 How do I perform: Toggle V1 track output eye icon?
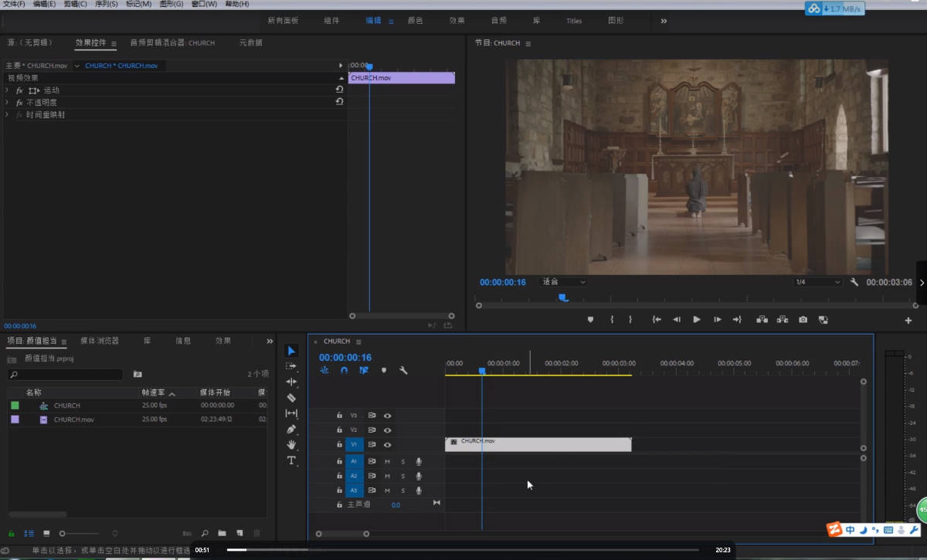[x=388, y=445]
